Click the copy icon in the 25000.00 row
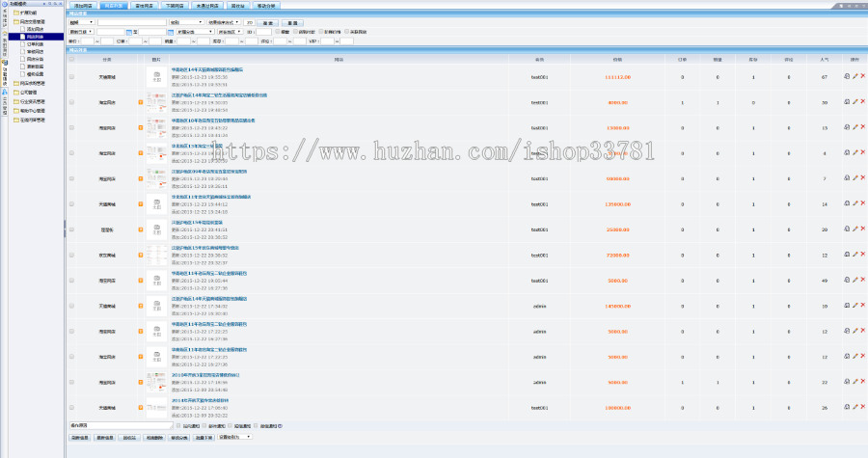The height and width of the screenshot is (458, 868). (847, 229)
